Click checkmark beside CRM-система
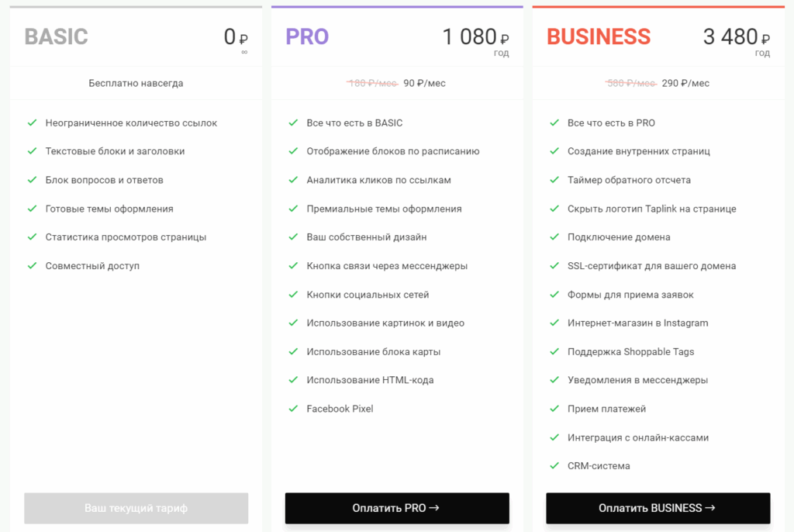The width and height of the screenshot is (794, 532). [554, 465]
